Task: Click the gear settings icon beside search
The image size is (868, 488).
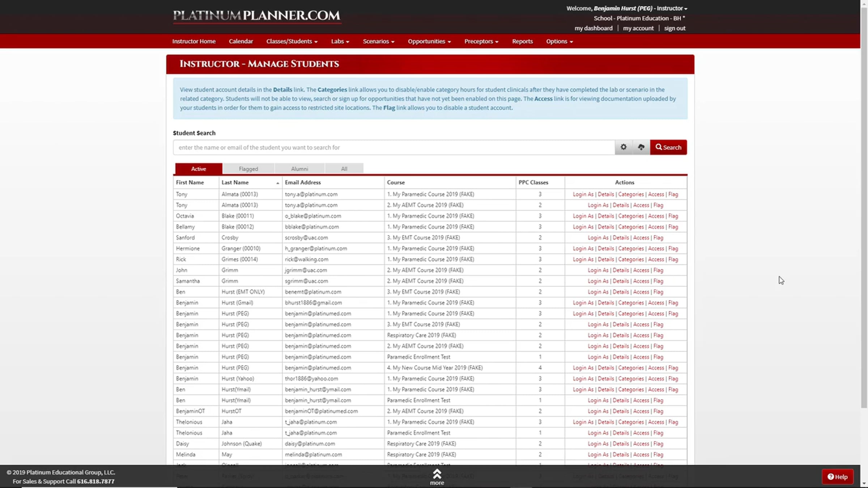Action: [624, 147]
